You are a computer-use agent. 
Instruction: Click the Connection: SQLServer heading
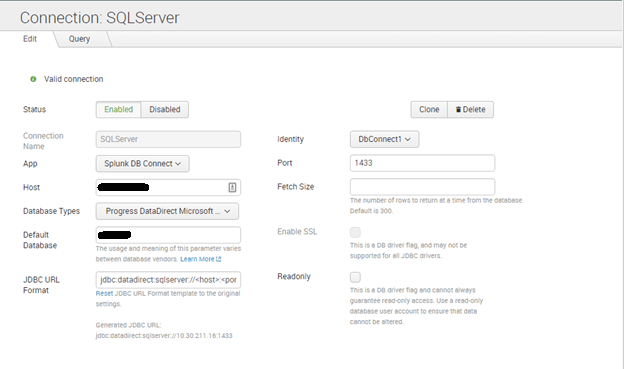click(x=99, y=18)
